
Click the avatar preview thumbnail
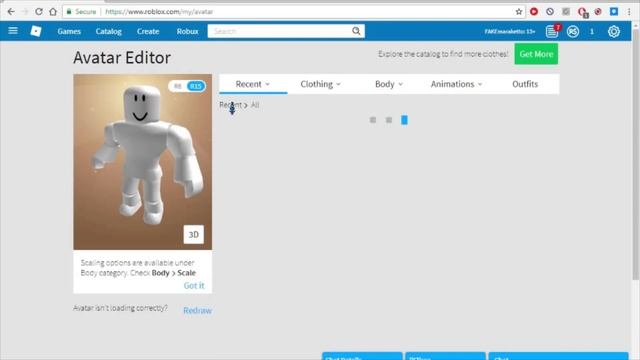coord(142,162)
